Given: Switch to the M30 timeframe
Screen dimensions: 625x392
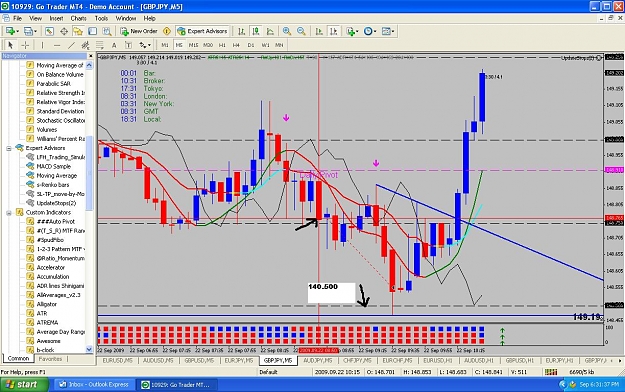Looking at the screenshot, I should (x=208, y=45).
